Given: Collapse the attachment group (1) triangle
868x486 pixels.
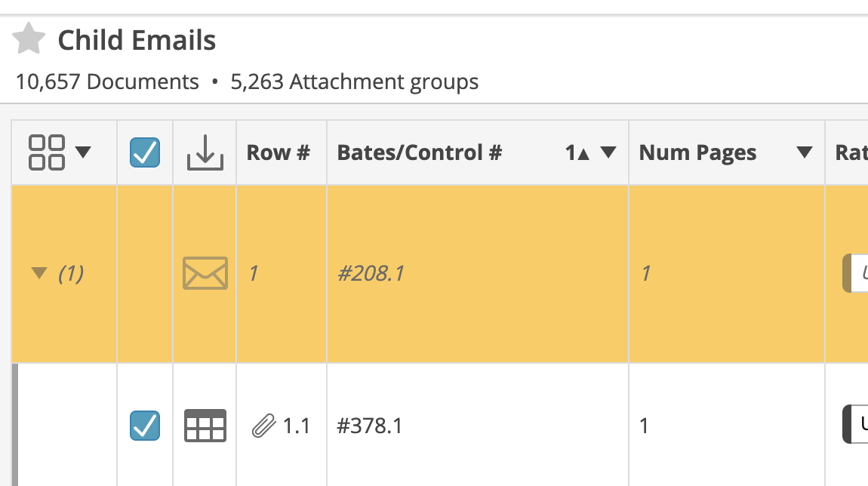Looking at the screenshot, I should tap(38, 273).
